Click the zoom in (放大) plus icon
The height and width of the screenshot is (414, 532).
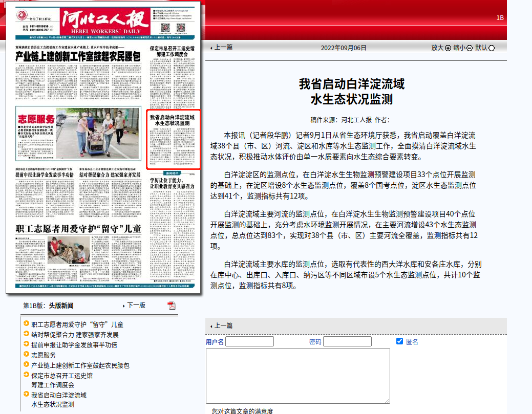[448, 48]
